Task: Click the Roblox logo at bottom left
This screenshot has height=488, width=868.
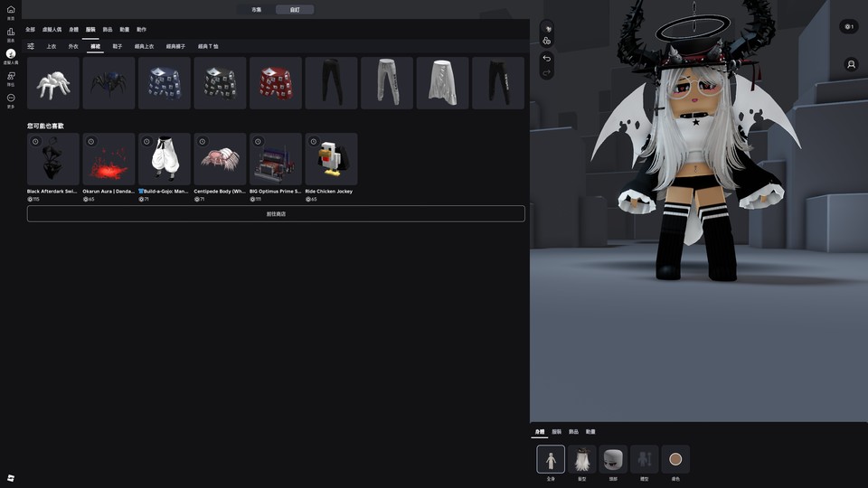Action: tap(11, 477)
